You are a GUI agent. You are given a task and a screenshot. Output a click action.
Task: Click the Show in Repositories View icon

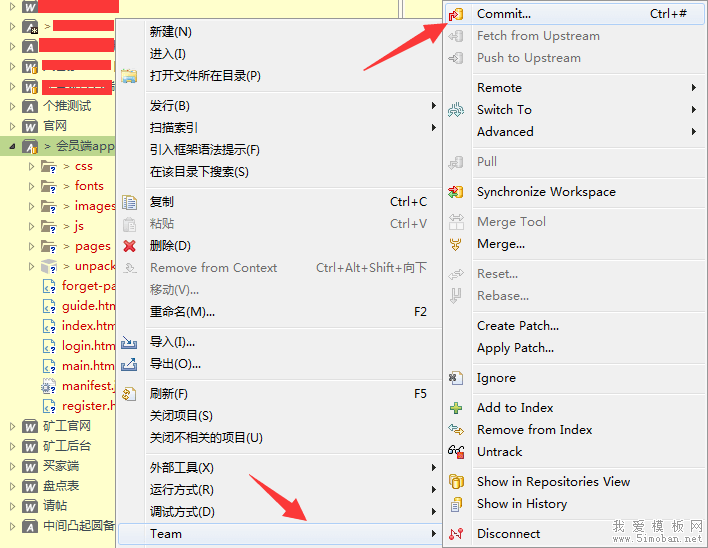click(456, 482)
